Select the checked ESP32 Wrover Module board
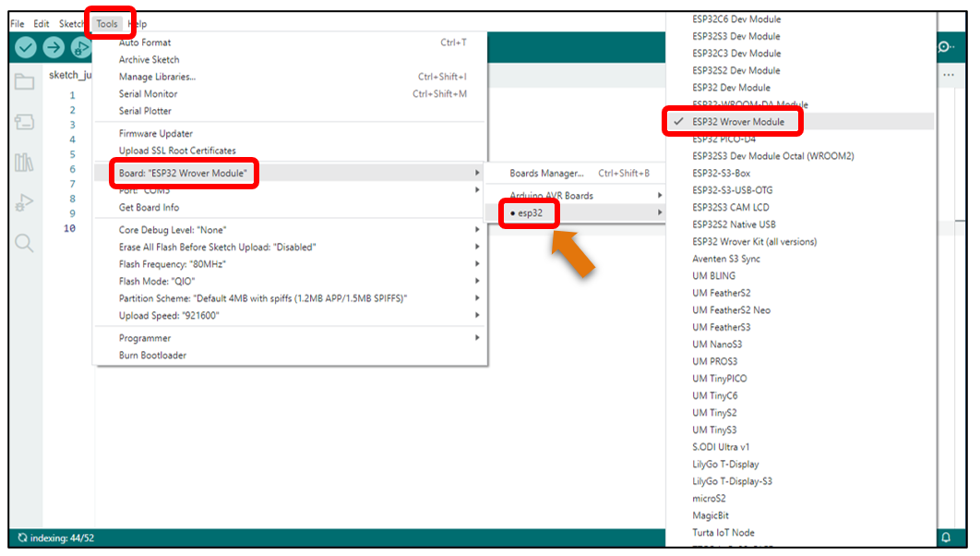This screenshot has height=556, width=980. click(x=801, y=122)
